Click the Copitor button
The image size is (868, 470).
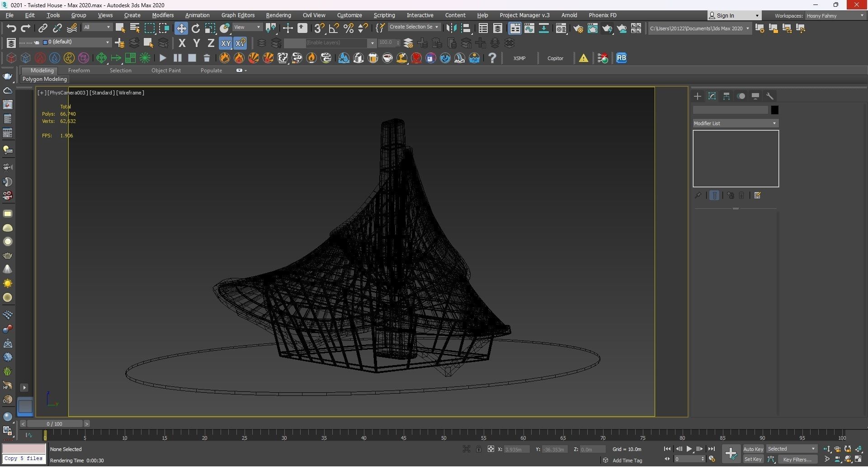tap(555, 58)
